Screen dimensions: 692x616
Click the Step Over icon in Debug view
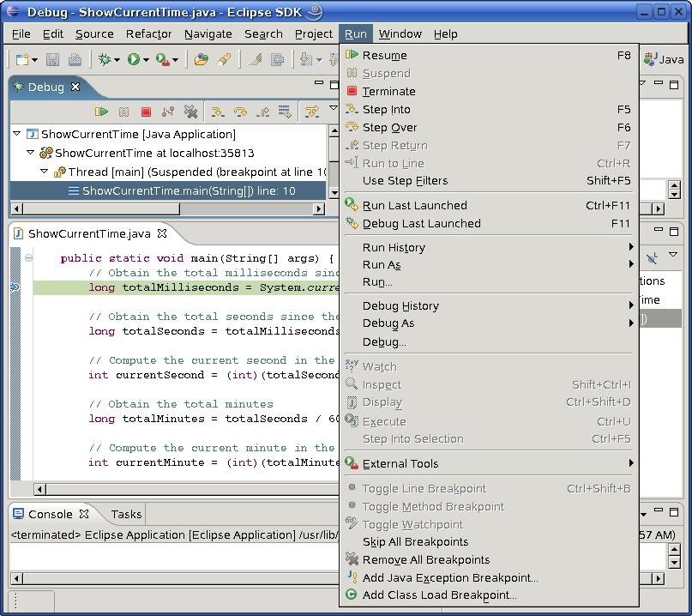(x=240, y=112)
